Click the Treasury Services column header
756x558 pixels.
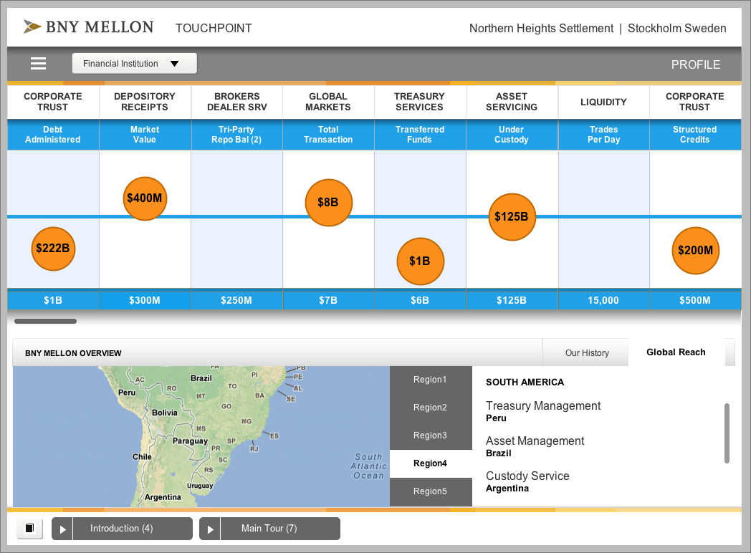419,102
